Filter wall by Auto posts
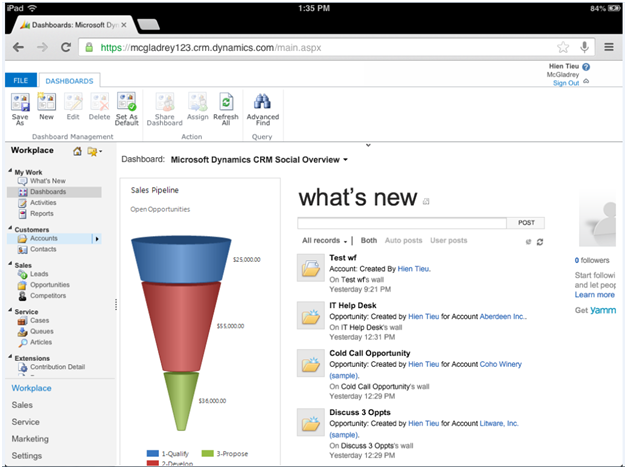Screen dimensions: 627x469 (x=403, y=240)
